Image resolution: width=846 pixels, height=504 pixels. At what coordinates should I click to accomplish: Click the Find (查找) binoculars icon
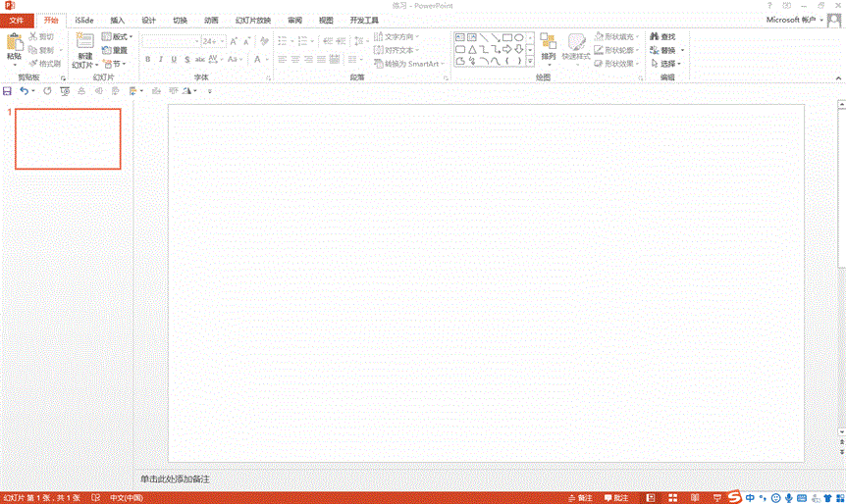655,37
